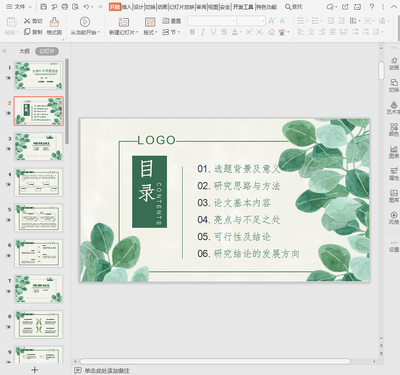Click the Undo arrow icon

click(86, 7)
